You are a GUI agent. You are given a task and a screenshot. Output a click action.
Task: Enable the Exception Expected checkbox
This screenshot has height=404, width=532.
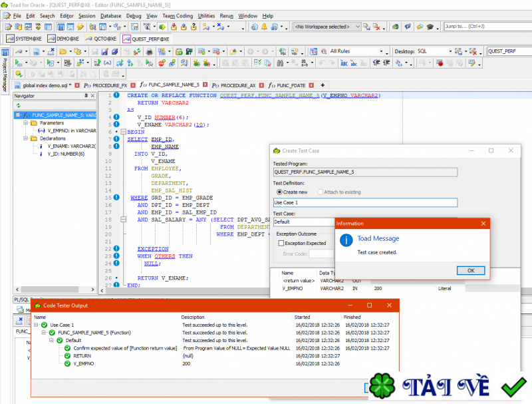point(280,244)
